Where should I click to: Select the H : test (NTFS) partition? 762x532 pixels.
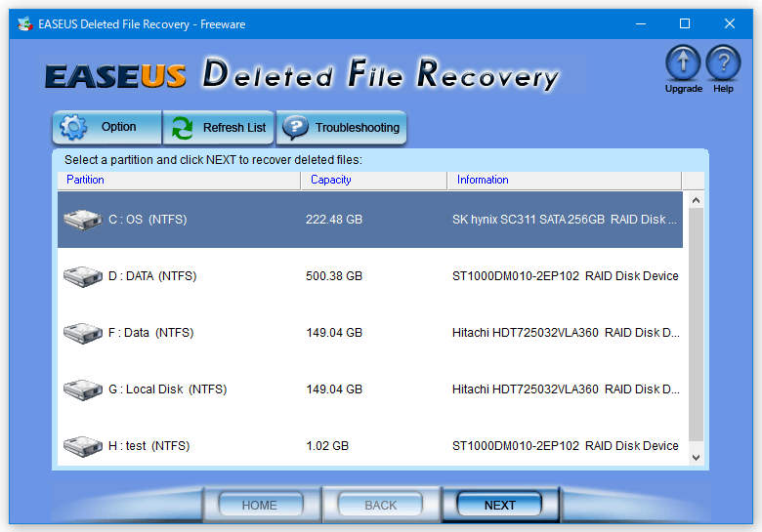point(370,444)
